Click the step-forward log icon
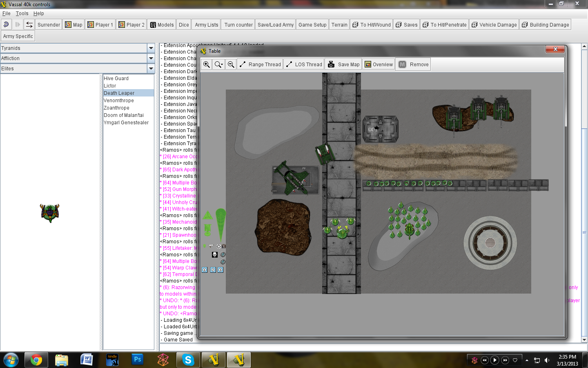The image size is (588, 368). tap(18, 25)
